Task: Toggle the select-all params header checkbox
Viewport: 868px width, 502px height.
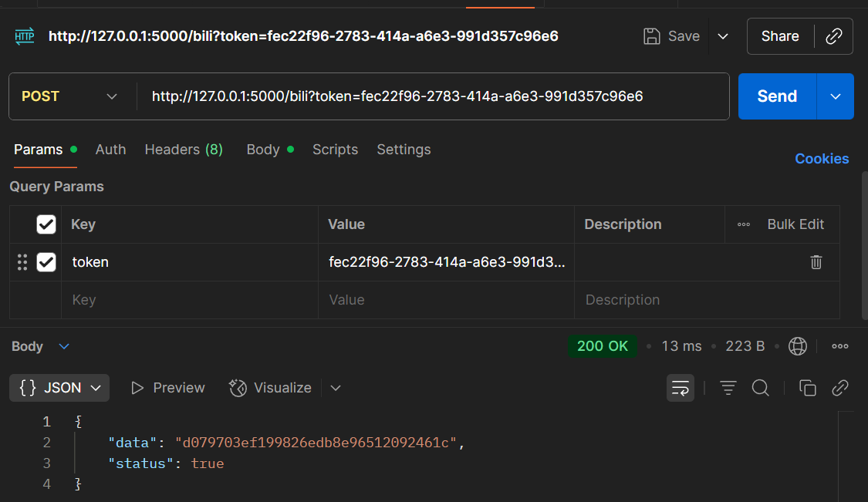Action: pos(46,224)
